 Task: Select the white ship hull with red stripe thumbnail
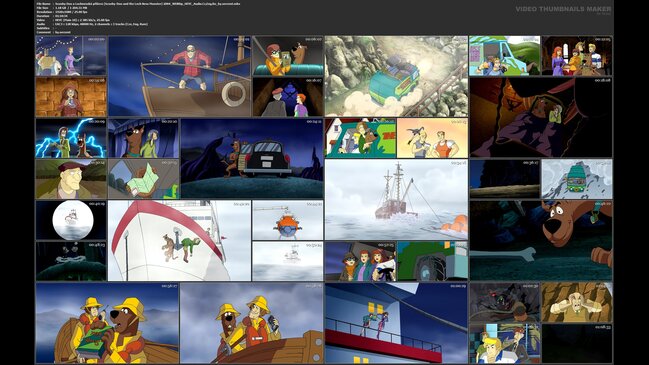pyautogui.click(x=180, y=240)
